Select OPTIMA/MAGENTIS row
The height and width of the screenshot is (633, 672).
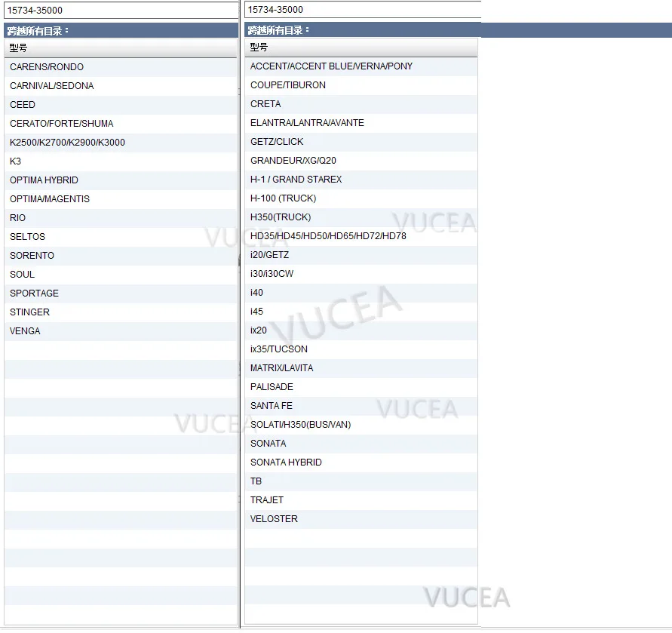tap(121, 199)
